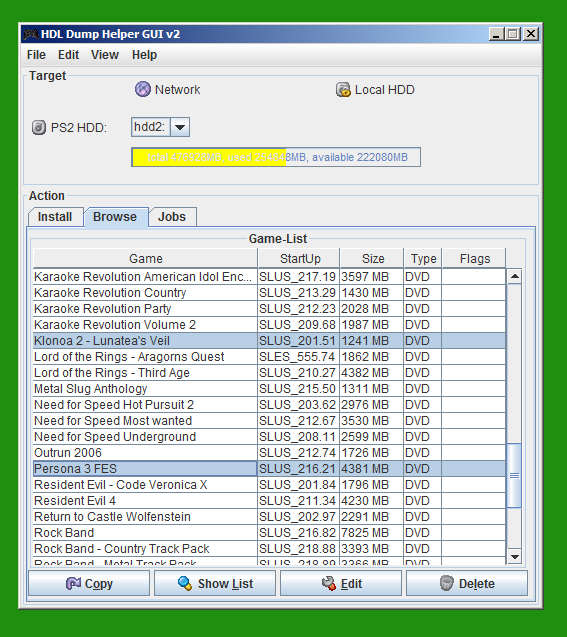
Task: Click StartUp cell SLES_555.74
Action: pyautogui.click(x=298, y=357)
